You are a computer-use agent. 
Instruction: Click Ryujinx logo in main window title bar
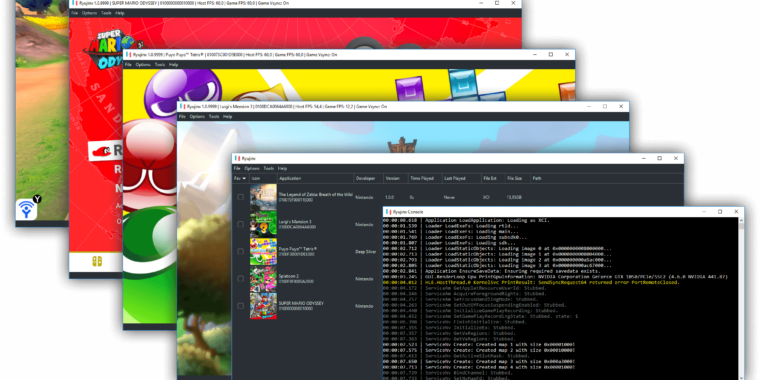[238, 158]
